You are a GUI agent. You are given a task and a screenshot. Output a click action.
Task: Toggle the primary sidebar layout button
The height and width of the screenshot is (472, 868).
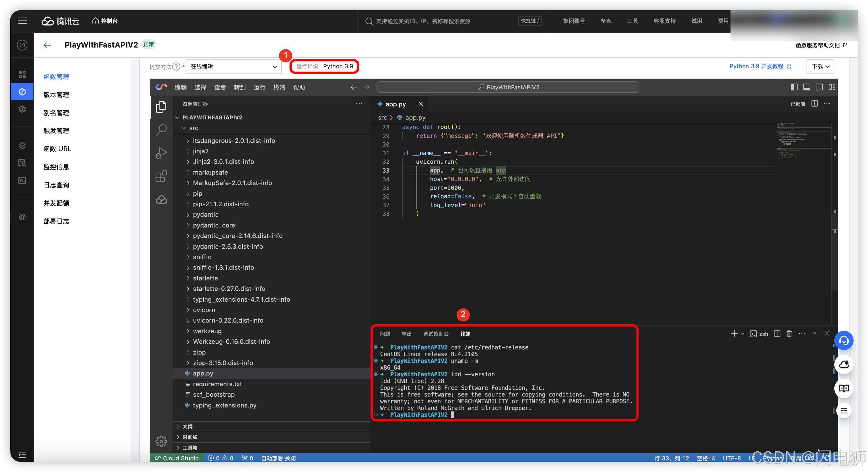coord(794,87)
